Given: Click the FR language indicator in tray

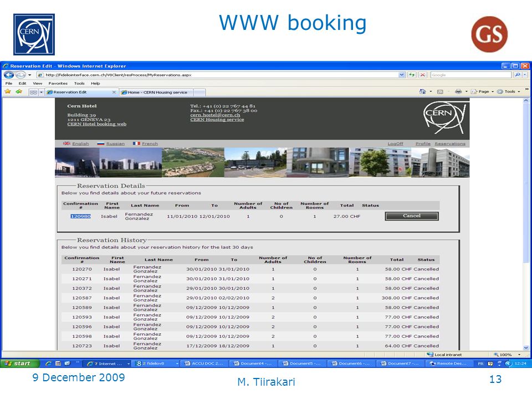Looking at the screenshot, I should pyautogui.click(x=480, y=364).
